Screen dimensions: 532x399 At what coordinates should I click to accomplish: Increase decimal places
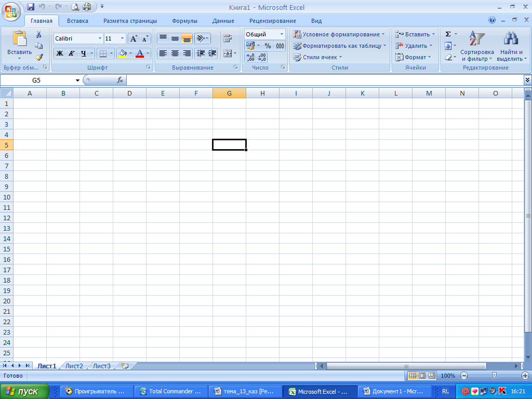coord(250,57)
